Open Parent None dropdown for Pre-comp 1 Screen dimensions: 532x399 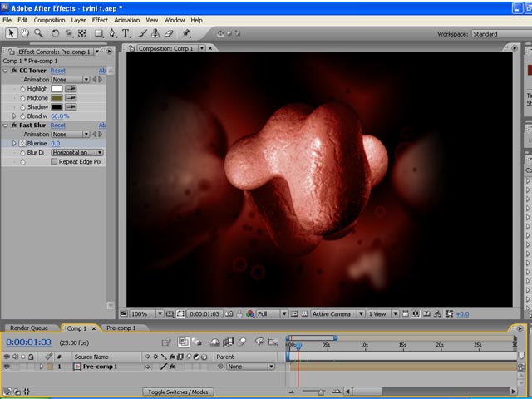pyautogui.click(x=250, y=367)
